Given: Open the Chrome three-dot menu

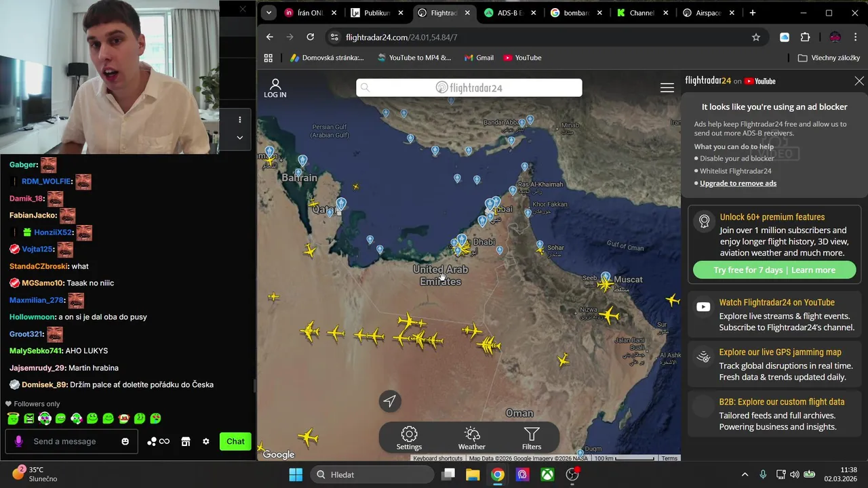Looking at the screenshot, I should tap(856, 37).
